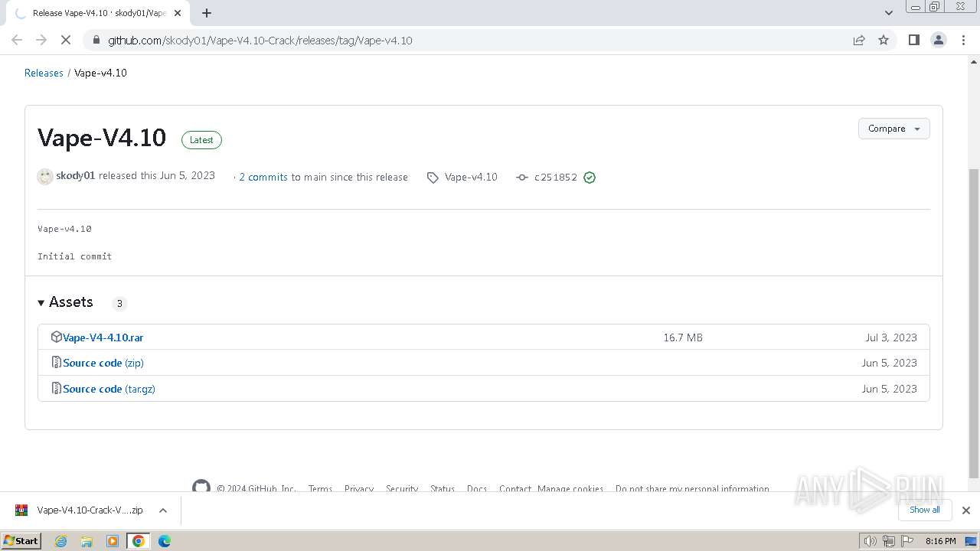This screenshot has width=980, height=551.
Task: Open the 2 commits link
Action: click(x=263, y=177)
